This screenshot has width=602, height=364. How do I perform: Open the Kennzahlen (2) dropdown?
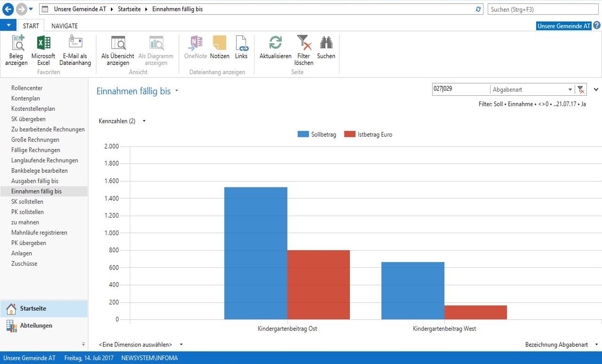click(144, 121)
